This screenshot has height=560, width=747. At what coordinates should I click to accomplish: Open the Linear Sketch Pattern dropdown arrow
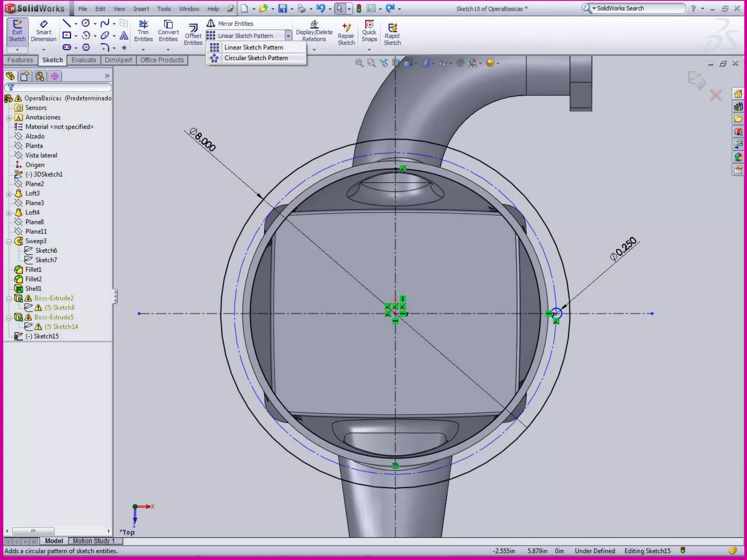coord(288,36)
